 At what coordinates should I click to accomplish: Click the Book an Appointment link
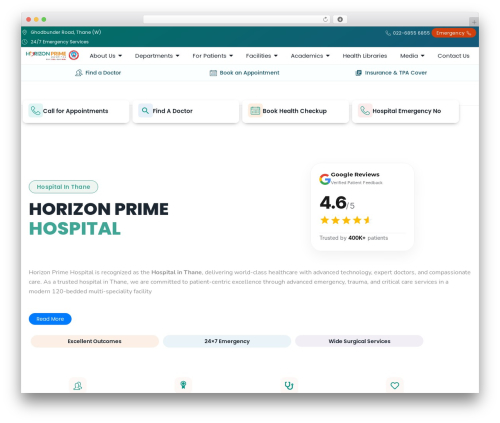[244, 73]
